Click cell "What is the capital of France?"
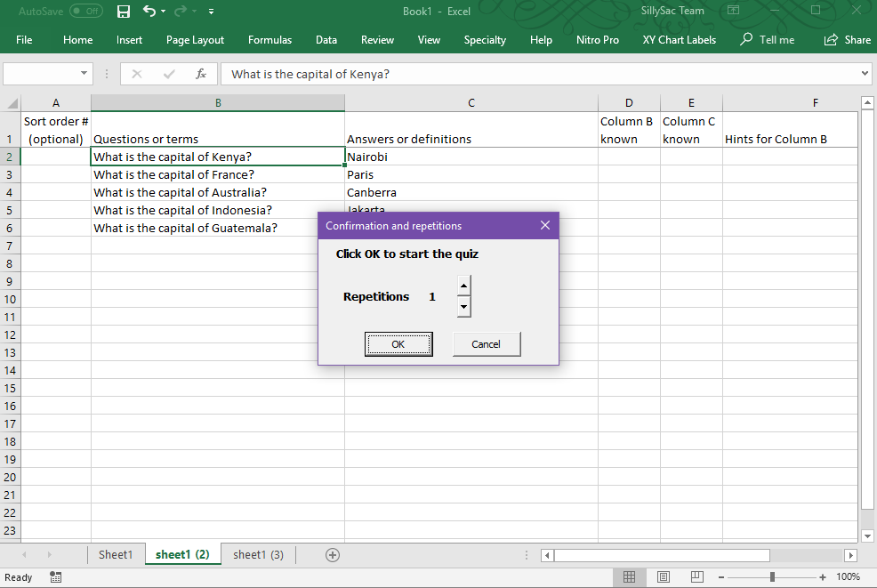Screen dimensions: 877x588 218,174
